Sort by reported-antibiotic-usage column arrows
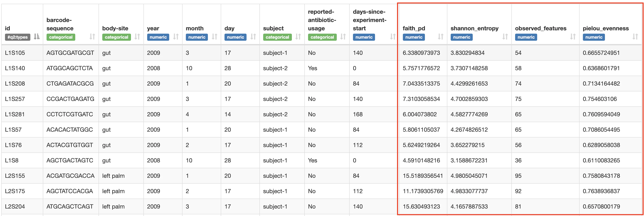644x216 pixels. coord(343,37)
